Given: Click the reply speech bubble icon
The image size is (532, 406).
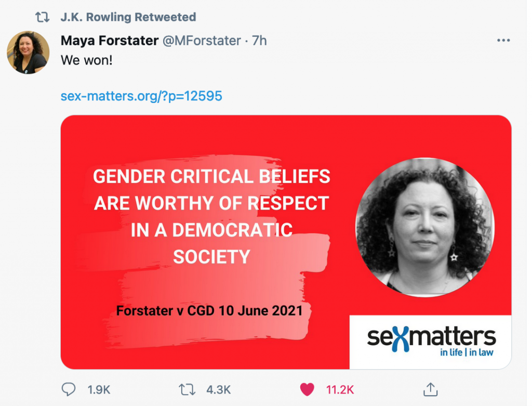Looking at the screenshot, I should point(69,389).
